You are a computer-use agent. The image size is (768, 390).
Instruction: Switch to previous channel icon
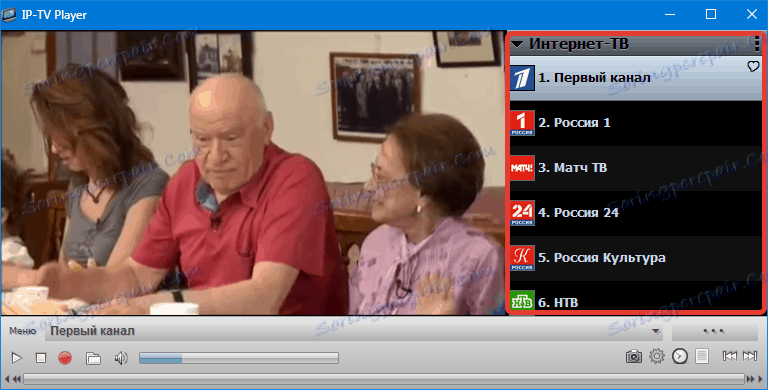point(729,356)
